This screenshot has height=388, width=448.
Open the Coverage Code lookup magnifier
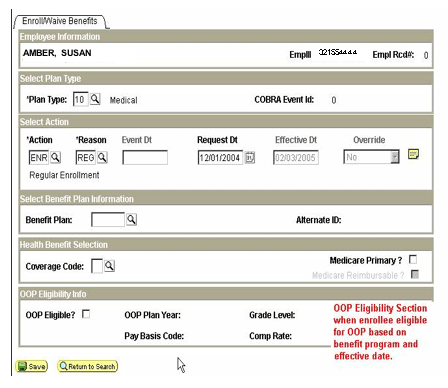coord(109,266)
